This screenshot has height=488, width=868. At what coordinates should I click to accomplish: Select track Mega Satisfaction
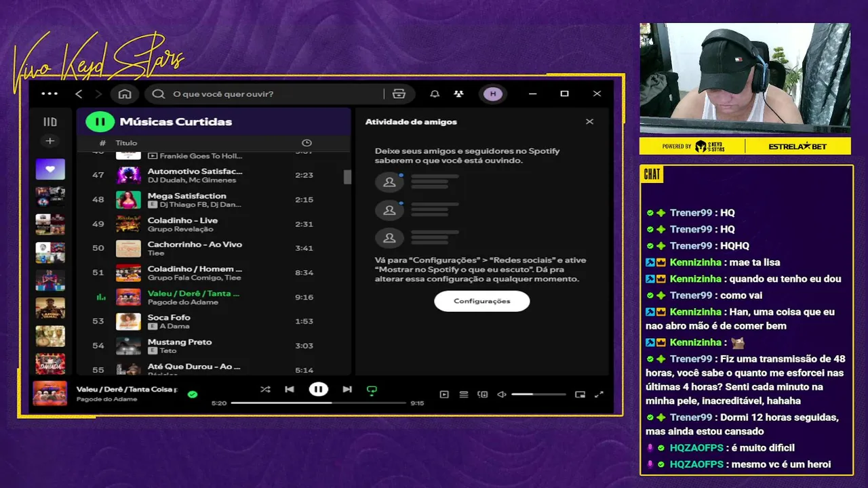point(214,200)
